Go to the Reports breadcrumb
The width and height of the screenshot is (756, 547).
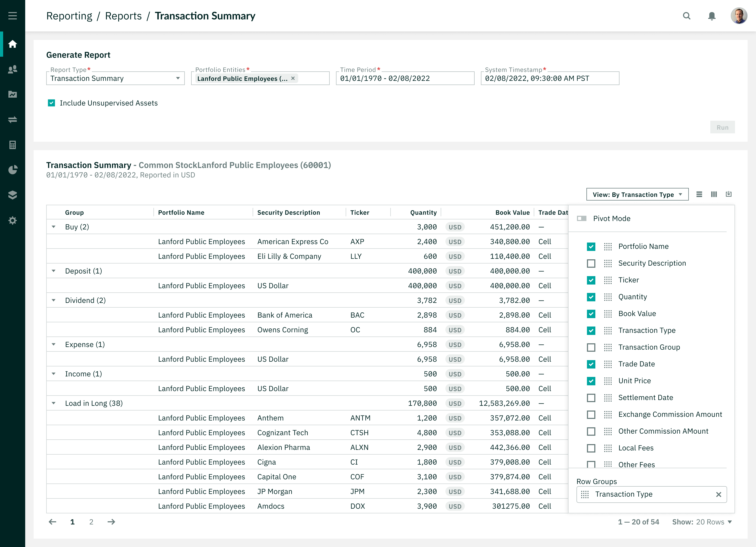123,16
